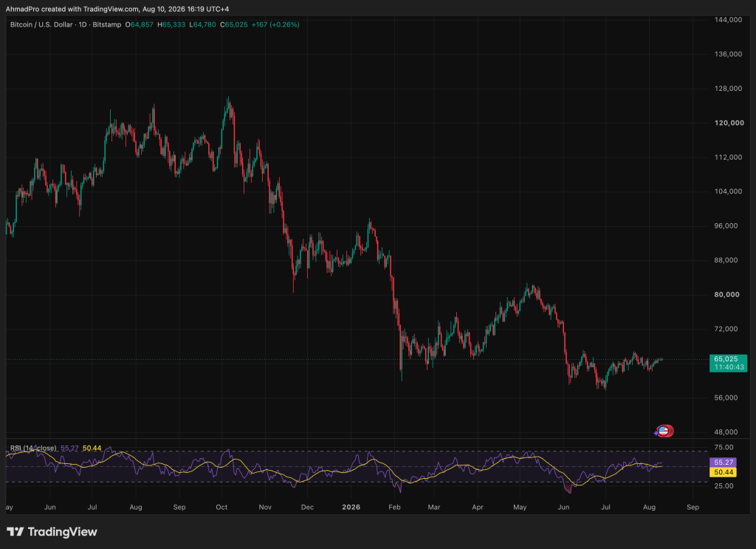Click the Sep label left of Oct on time axis
The image size is (756, 549).
coord(179,507)
